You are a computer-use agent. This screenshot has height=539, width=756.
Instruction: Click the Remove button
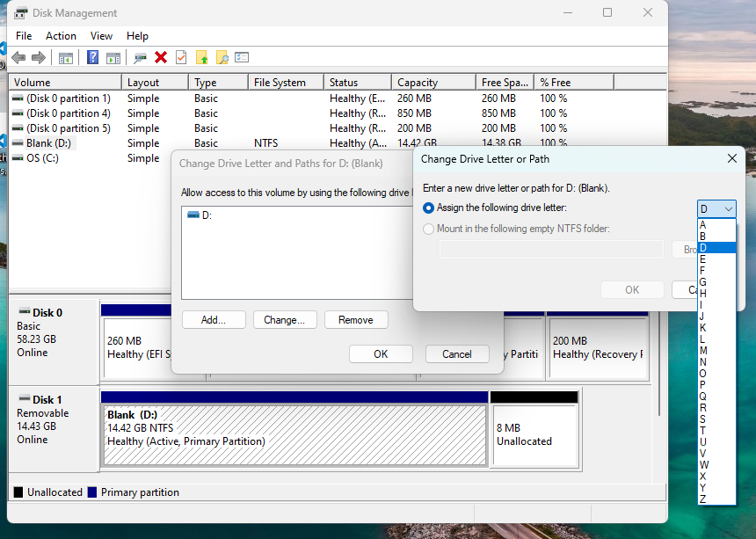356,320
